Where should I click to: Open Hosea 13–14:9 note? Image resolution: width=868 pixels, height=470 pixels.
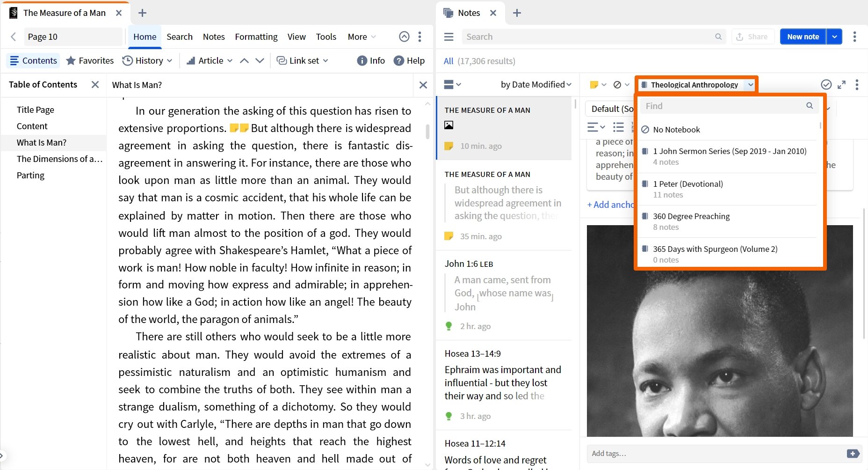[x=504, y=385]
